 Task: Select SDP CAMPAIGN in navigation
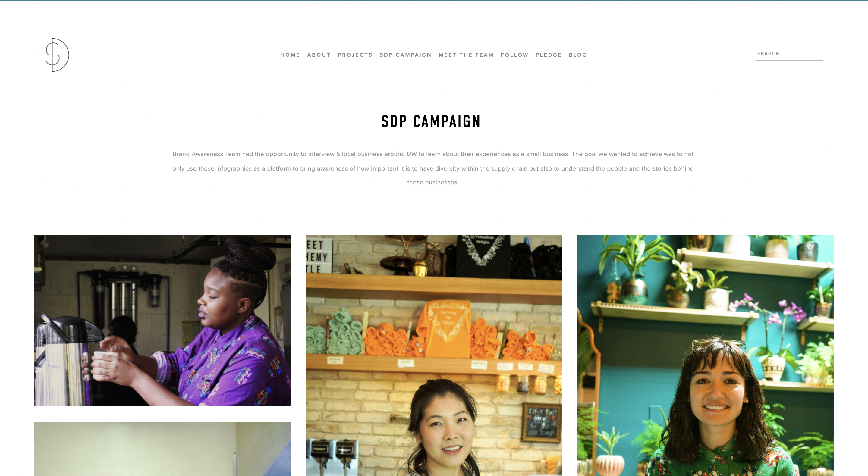[405, 55]
